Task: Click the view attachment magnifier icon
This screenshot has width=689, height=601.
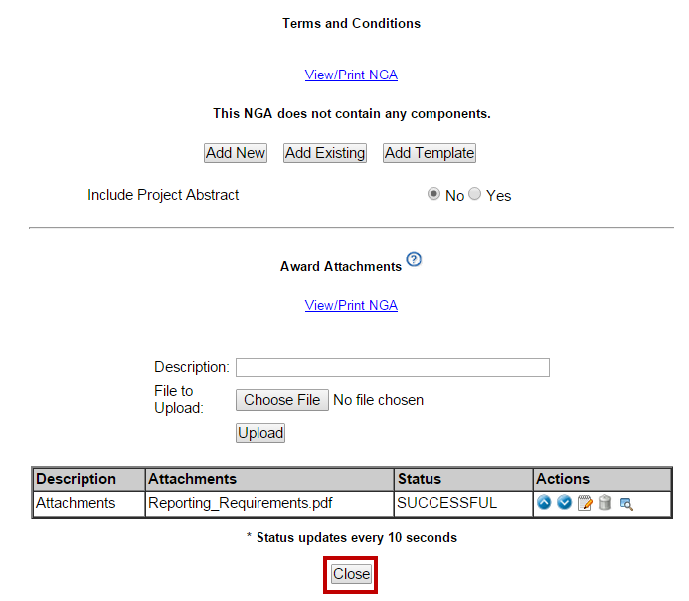Action: tap(626, 503)
